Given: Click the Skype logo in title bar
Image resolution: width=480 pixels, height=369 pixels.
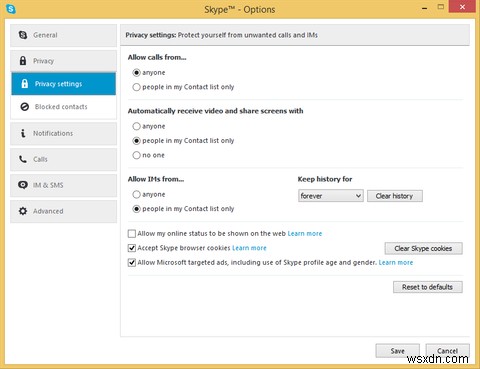Looking at the screenshot, I should pos(11,9).
